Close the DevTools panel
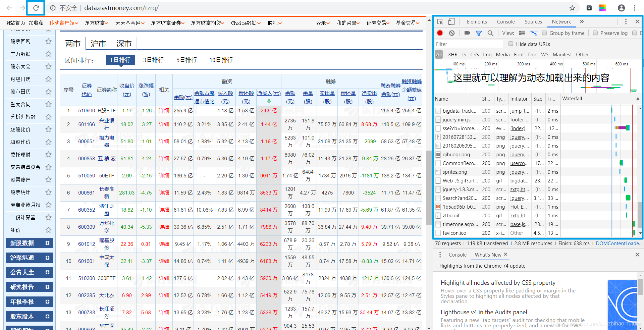 coord(637,22)
